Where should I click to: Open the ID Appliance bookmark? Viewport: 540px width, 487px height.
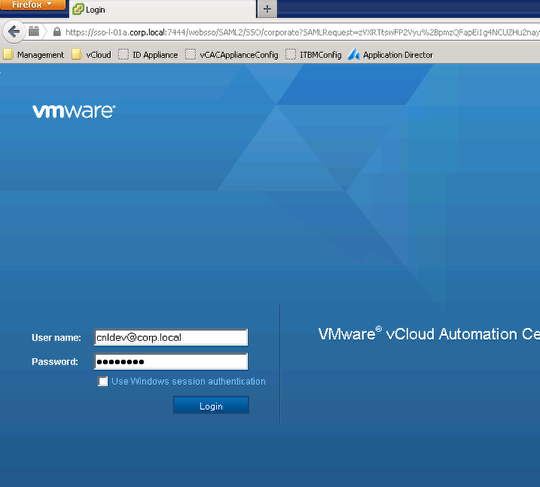[148, 55]
